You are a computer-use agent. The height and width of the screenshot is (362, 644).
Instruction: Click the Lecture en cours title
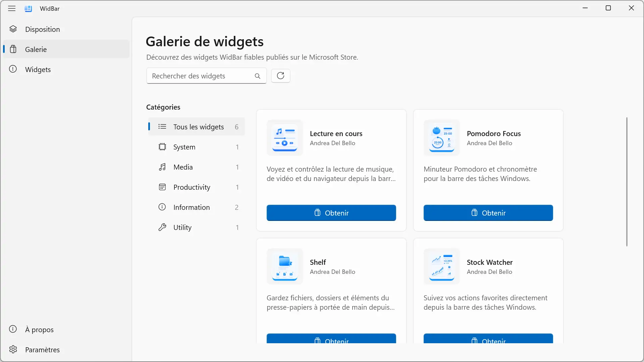[336, 133]
